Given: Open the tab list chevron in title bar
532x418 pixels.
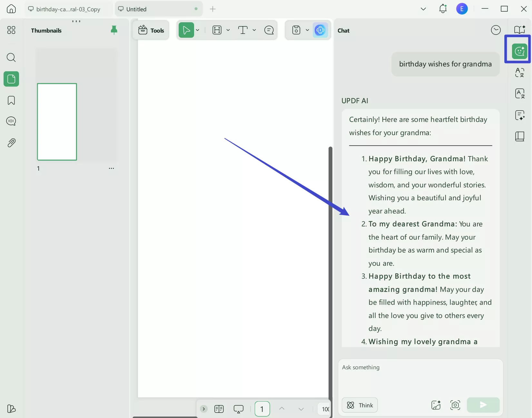Looking at the screenshot, I should click(423, 9).
